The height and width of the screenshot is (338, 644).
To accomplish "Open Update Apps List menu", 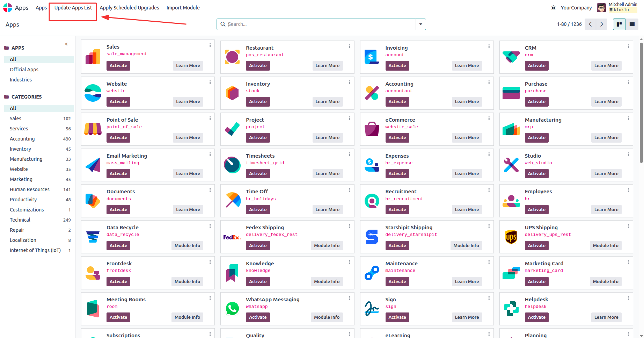I will click(x=73, y=8).
